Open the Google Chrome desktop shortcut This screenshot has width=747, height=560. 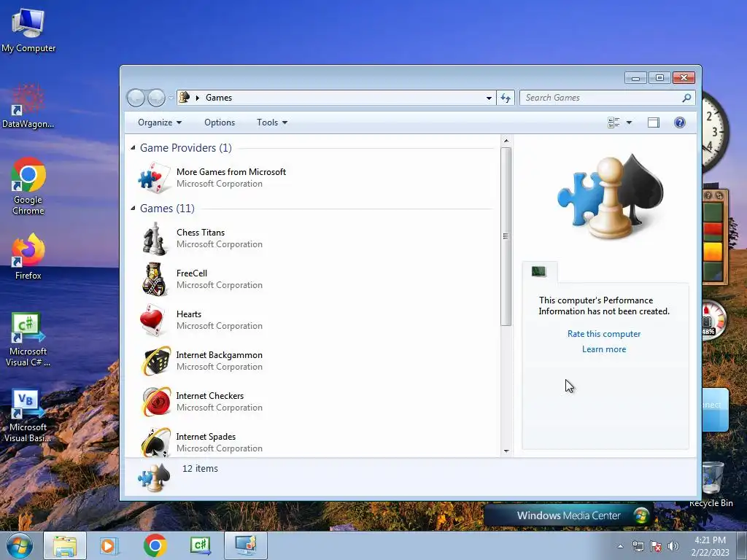click(x=28, y=186)
